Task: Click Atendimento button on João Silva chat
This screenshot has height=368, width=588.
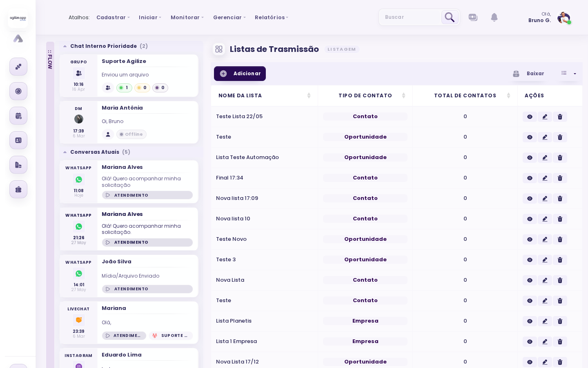Action: tap(147, 289)
